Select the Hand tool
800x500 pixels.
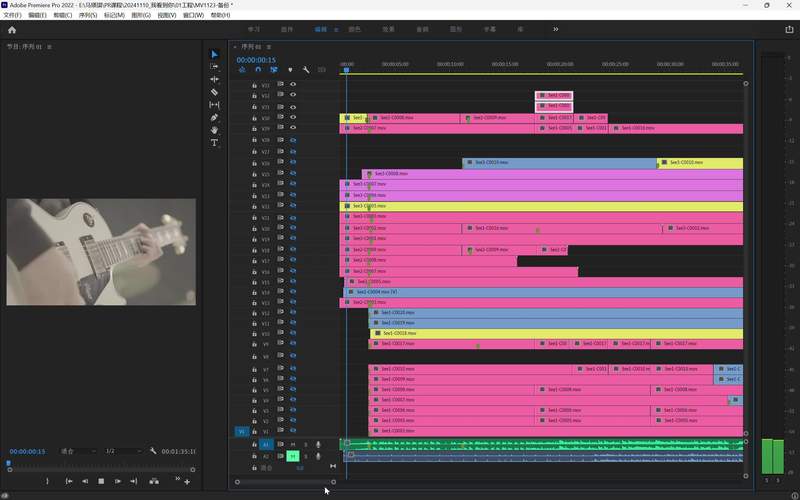pyautogui.click(x=214, y=130)
